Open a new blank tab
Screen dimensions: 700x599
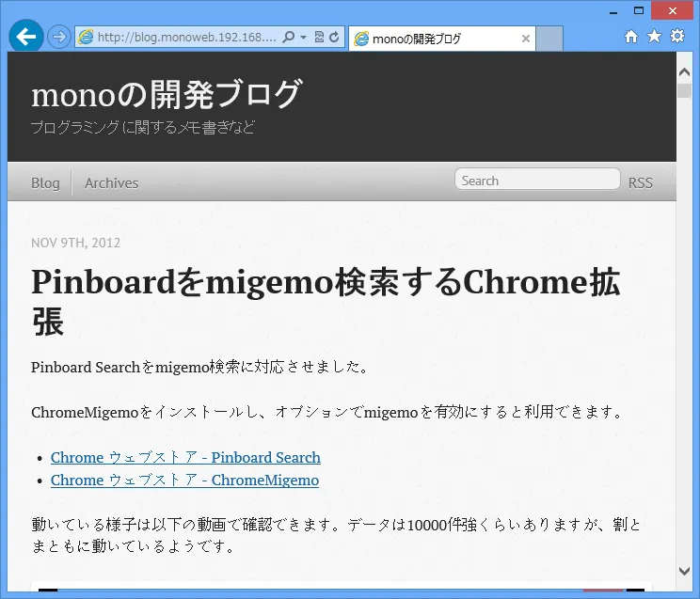(550, 39)
